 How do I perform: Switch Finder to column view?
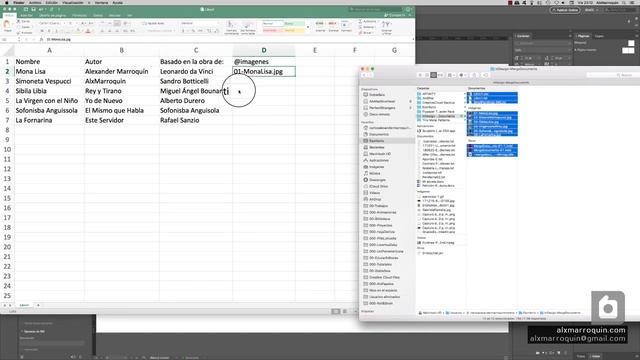click(433, 75)
